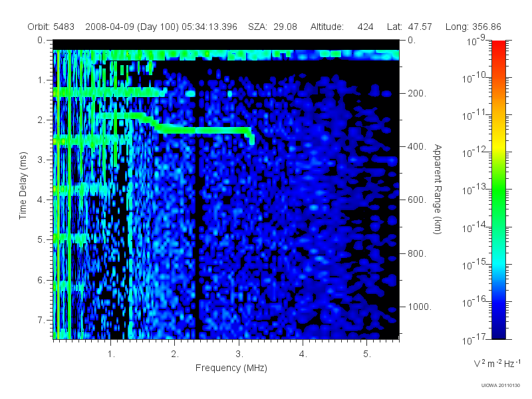Viewport: 532px width, 399px height.
Task: Click the UIOWA 20110130 credit text
Action: pos(501,386)
